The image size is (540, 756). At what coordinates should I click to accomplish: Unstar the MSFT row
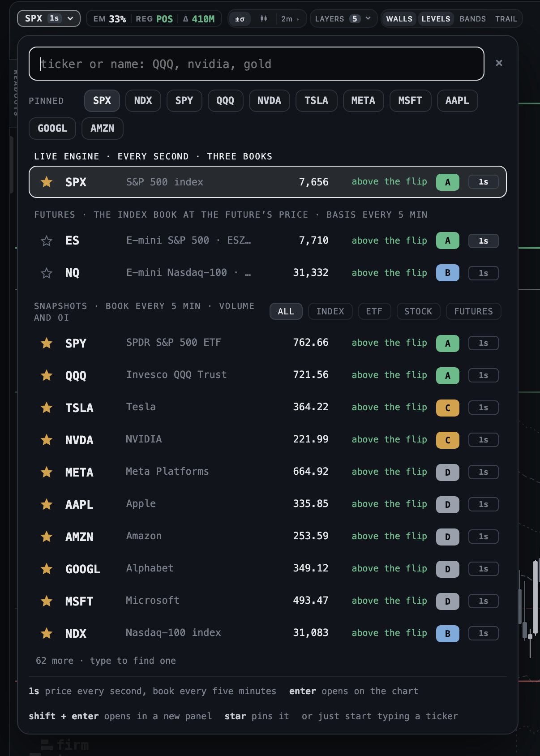pos(47,601)
